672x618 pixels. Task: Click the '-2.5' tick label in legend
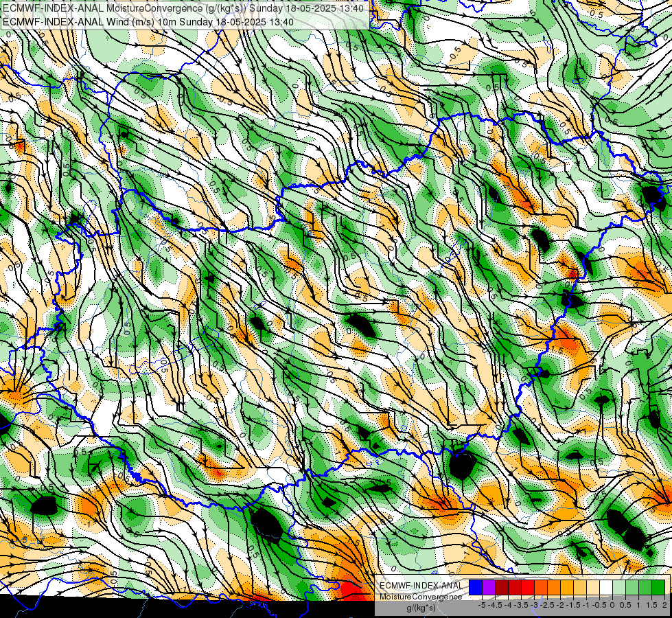pos(547,605)
